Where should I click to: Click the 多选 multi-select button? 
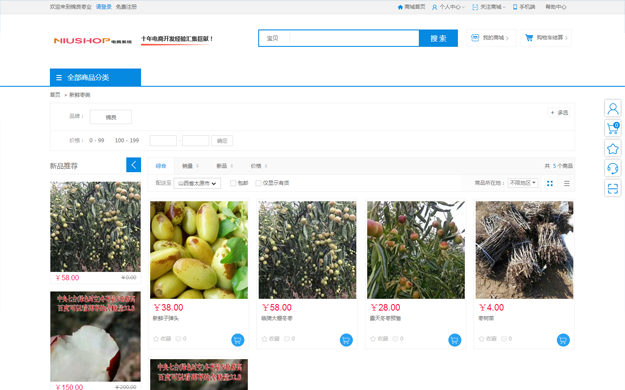[559, 113]
